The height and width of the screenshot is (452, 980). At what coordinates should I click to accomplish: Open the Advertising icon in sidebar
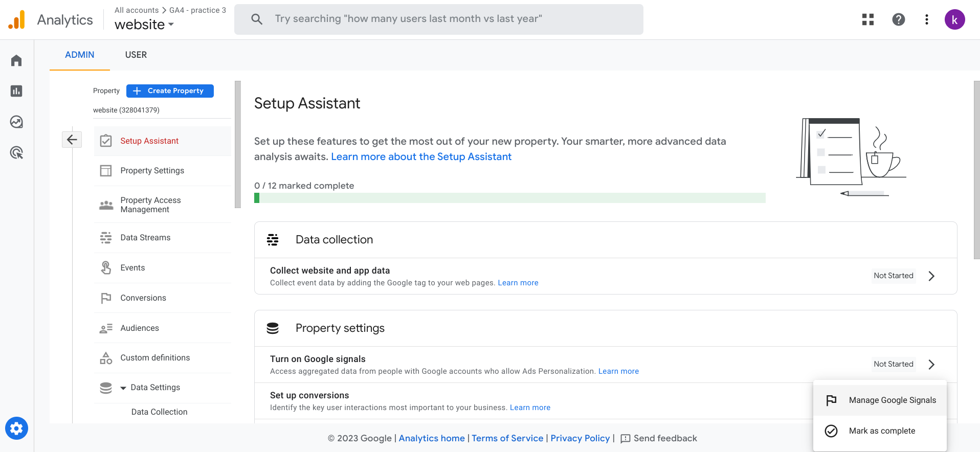[x=16, y=152]
